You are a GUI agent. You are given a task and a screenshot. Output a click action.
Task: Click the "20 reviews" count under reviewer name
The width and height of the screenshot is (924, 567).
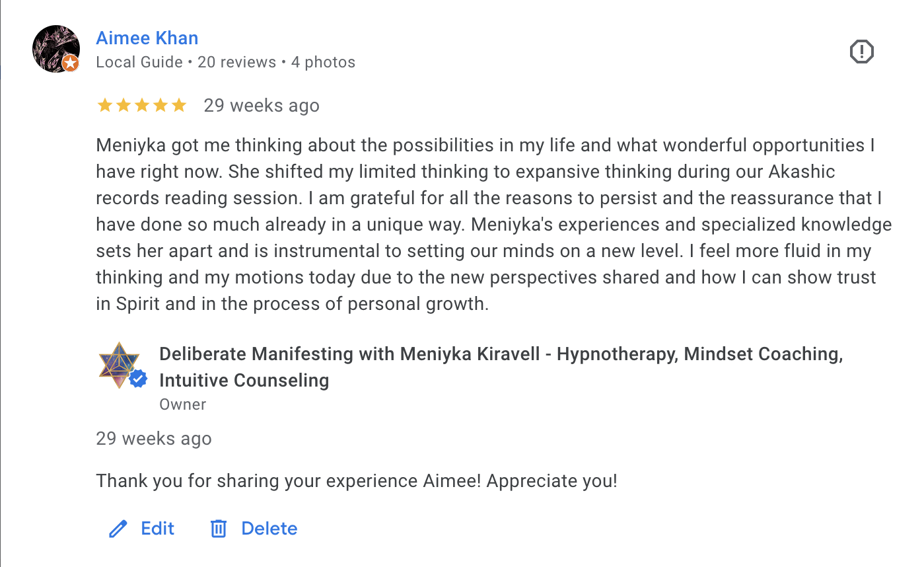pyautogui.click(x=236, y=62)
